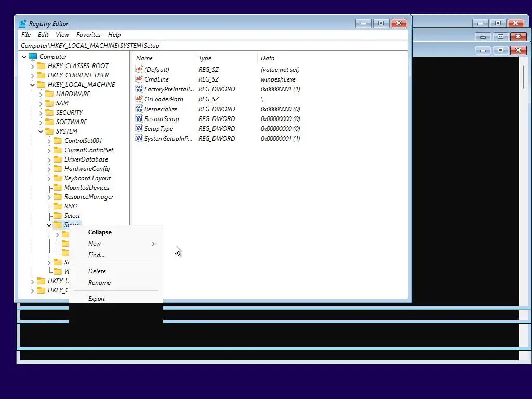Click the Data column header

click(332, 58)
